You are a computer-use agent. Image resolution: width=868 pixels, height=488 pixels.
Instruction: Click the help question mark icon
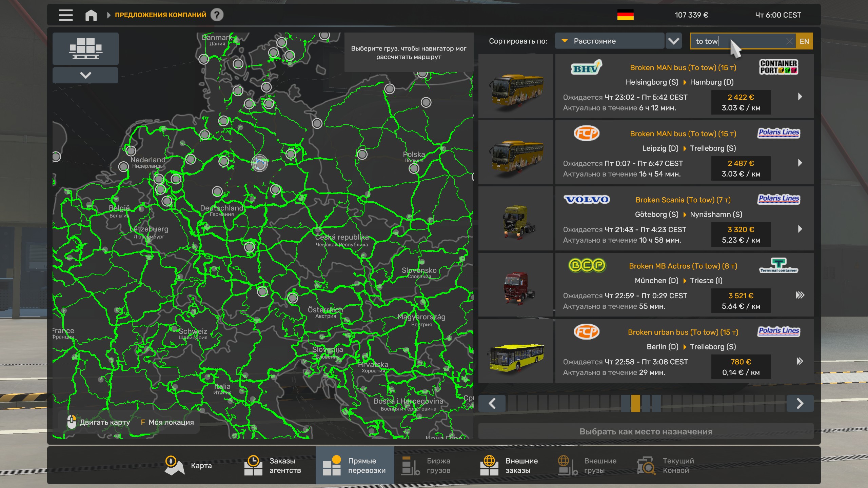pyautogui.click(x=217, y=15)
